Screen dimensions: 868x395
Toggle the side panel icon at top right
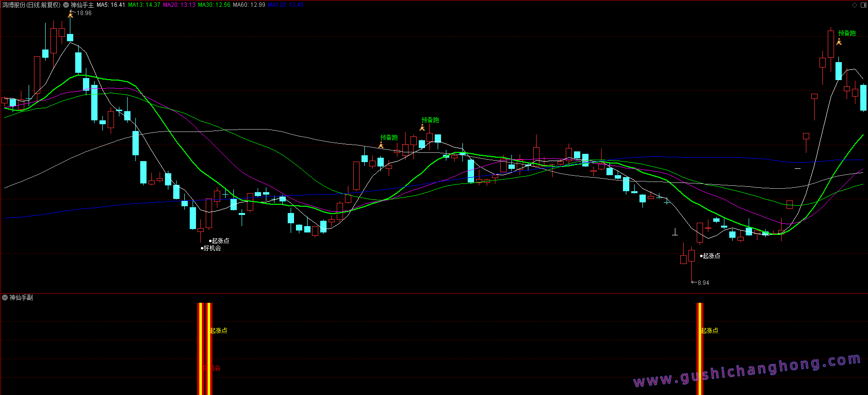863,5
